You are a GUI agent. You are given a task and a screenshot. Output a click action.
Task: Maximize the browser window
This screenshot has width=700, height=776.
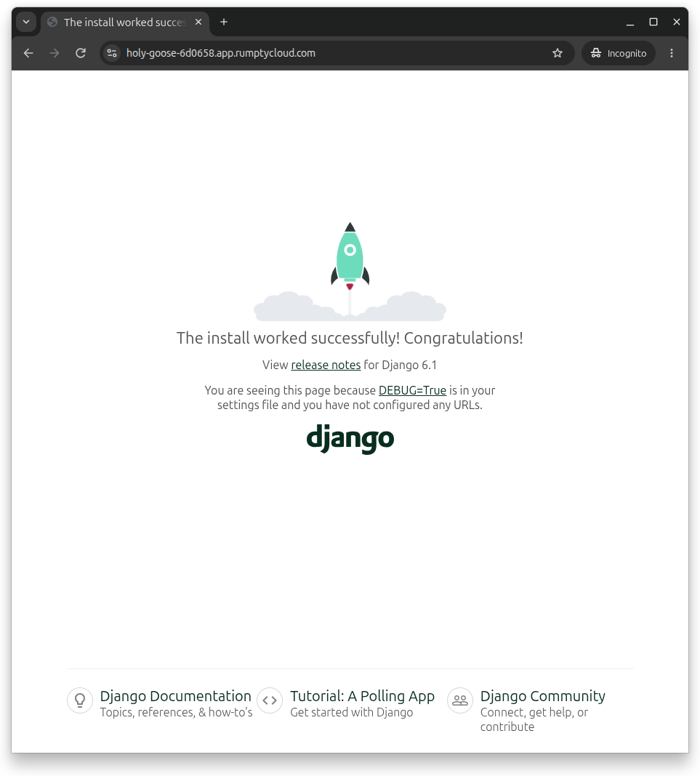coord(653,22)
